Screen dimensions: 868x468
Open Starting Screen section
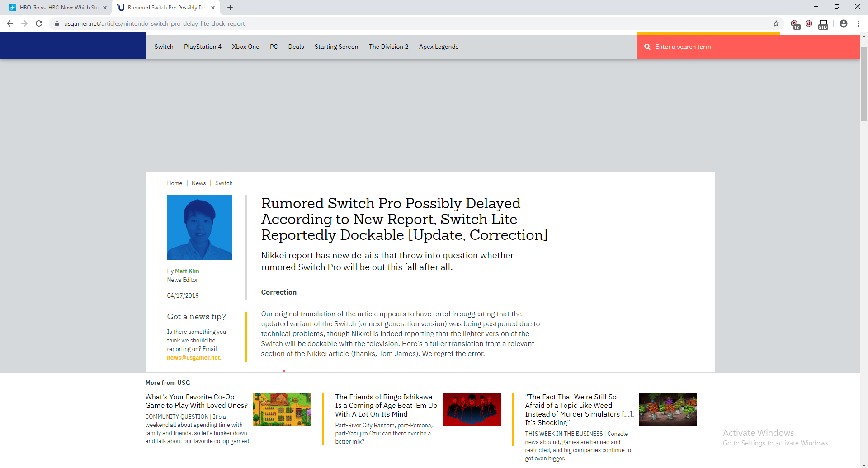point(336,47)
